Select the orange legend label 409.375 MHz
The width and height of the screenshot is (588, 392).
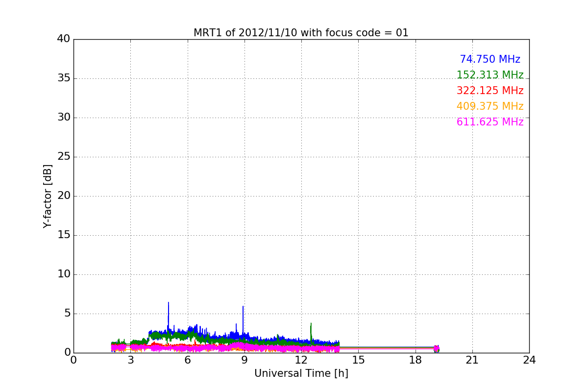[x=490, y=106]
